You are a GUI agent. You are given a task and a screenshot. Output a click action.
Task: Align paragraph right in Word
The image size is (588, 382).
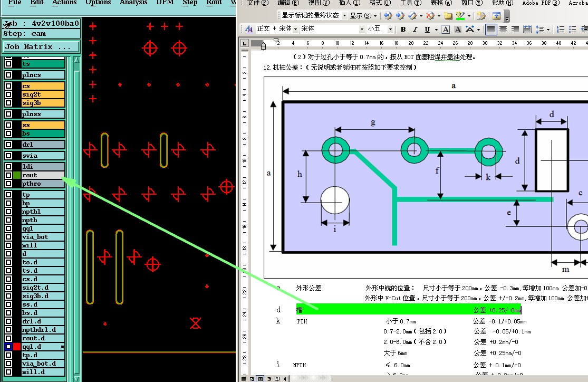pos(515,29)
